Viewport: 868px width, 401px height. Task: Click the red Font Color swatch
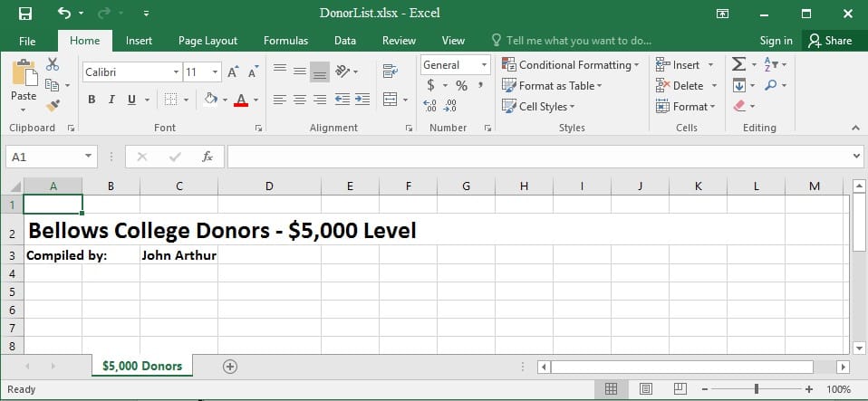[x=241, y=100]
